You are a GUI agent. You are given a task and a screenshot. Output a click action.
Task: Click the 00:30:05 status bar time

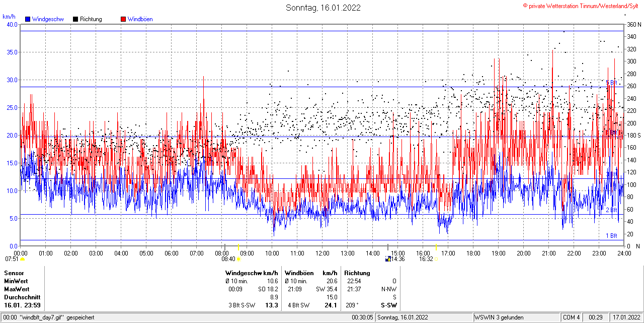coord(363,317)
